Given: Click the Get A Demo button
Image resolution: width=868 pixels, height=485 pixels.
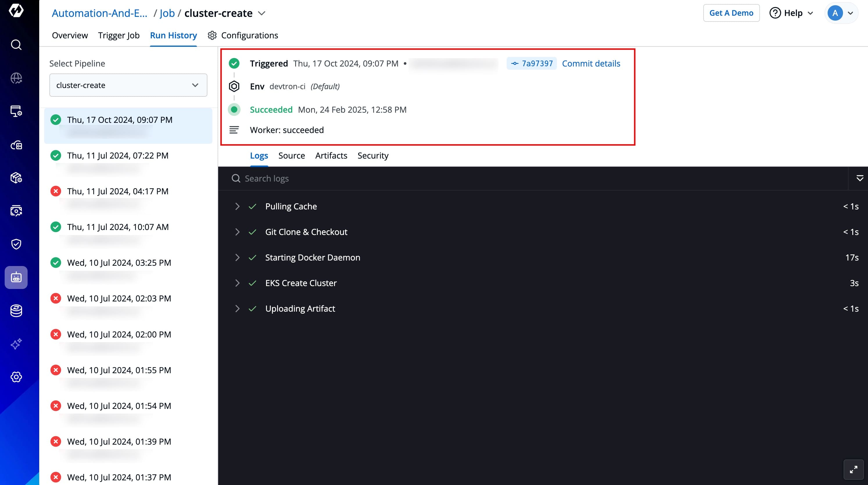Looking at the screenshot, I should tap(731, 13).
